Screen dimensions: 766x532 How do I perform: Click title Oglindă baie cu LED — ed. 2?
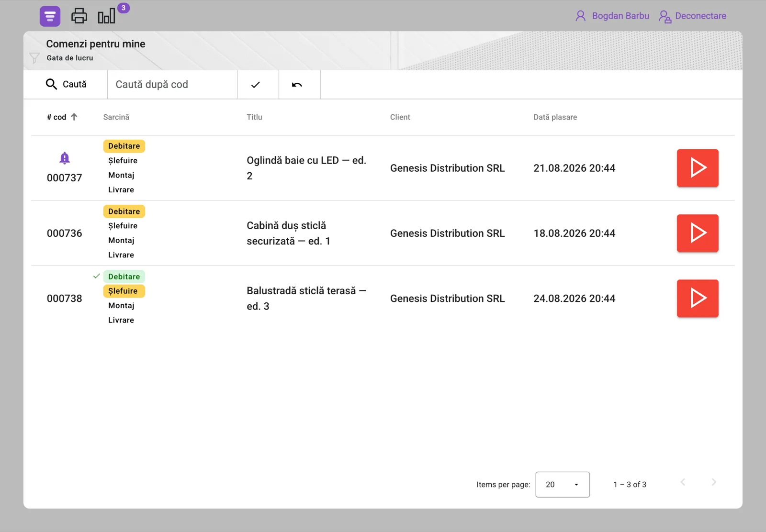pos(306,168)
